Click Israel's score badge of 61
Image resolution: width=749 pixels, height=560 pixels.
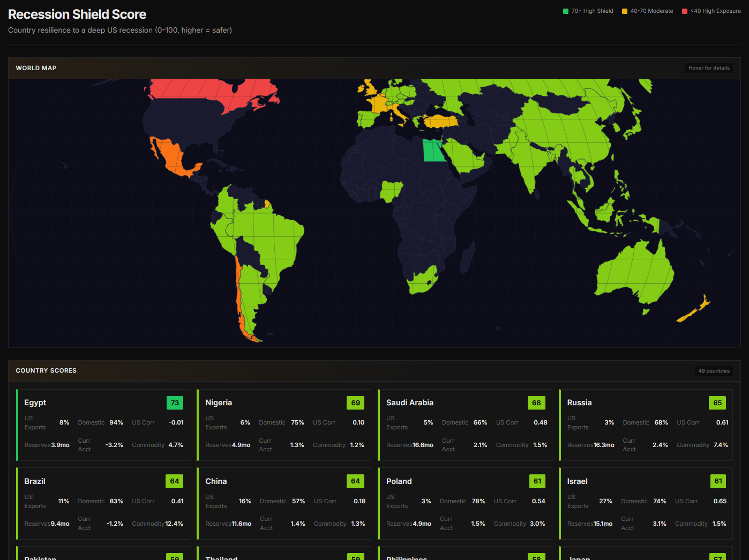click(x=718, y=481)
